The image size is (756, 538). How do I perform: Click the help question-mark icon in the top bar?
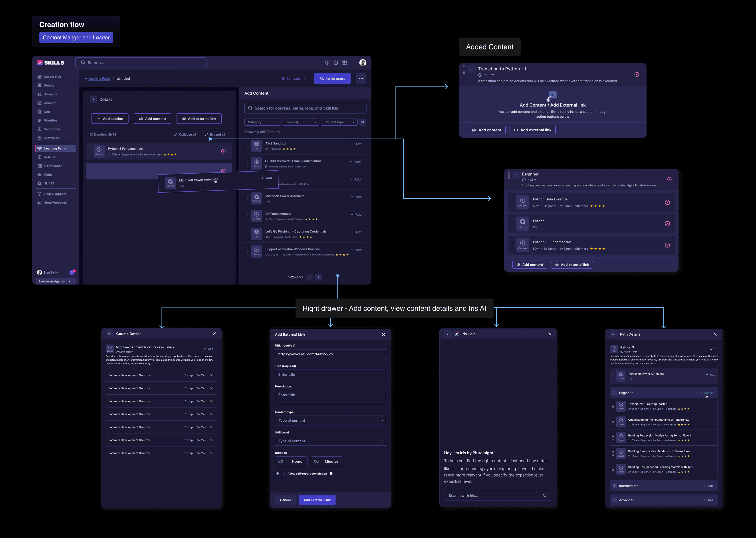coord(336,63)
